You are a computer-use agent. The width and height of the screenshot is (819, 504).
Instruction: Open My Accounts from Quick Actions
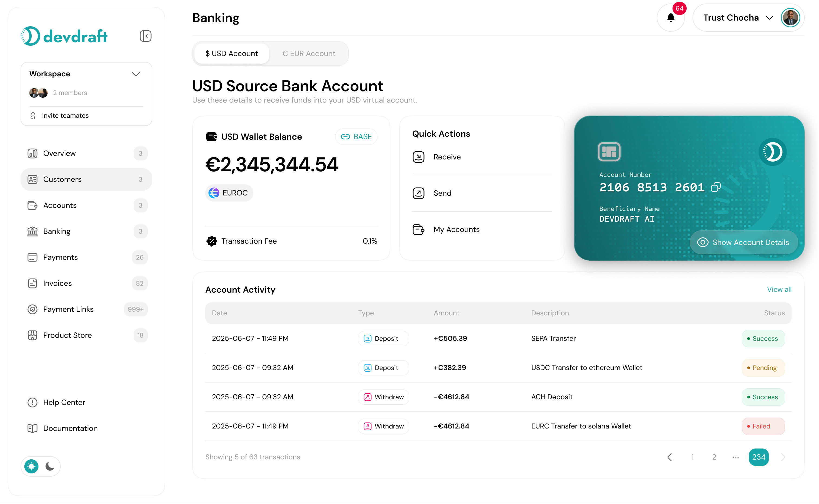419,229
